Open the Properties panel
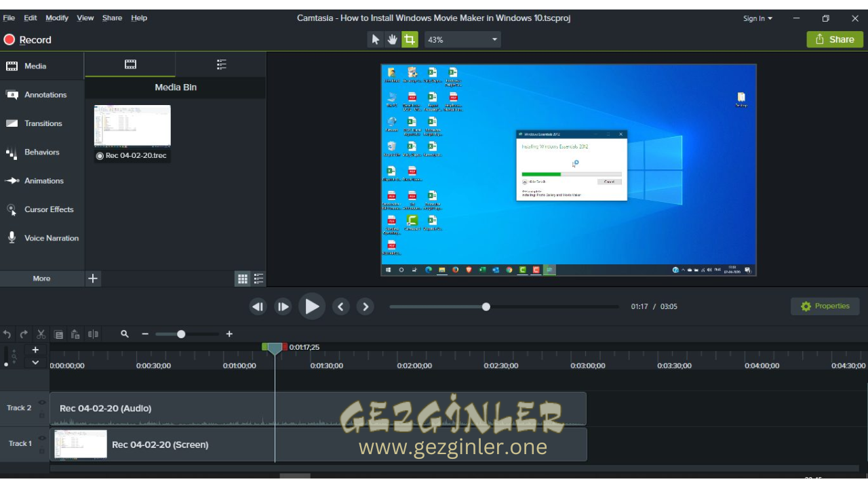 coord(825,306)
